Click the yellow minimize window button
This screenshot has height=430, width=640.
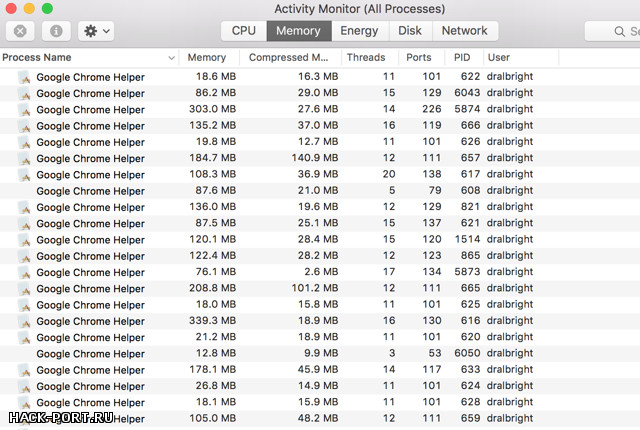tap(29, 8)
